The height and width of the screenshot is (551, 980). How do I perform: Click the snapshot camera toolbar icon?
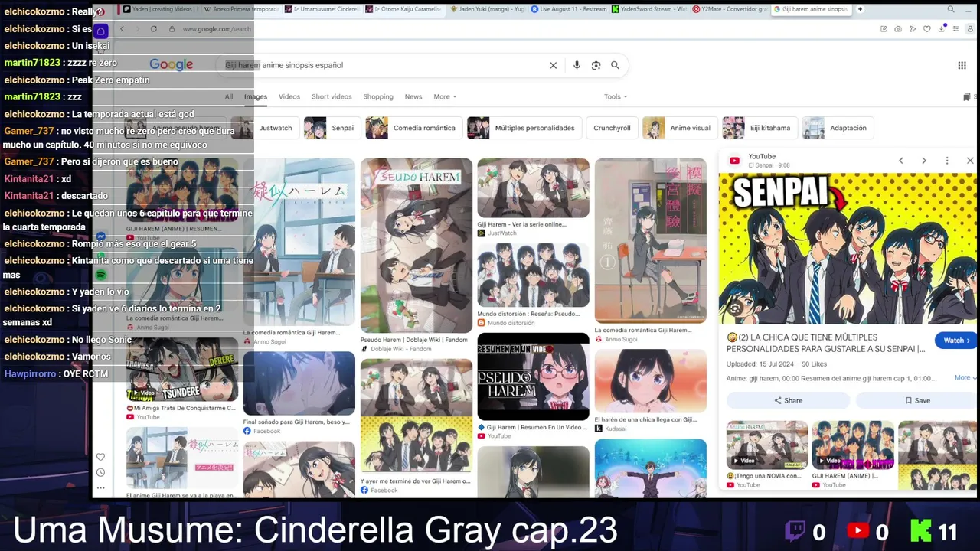(898, 29)
